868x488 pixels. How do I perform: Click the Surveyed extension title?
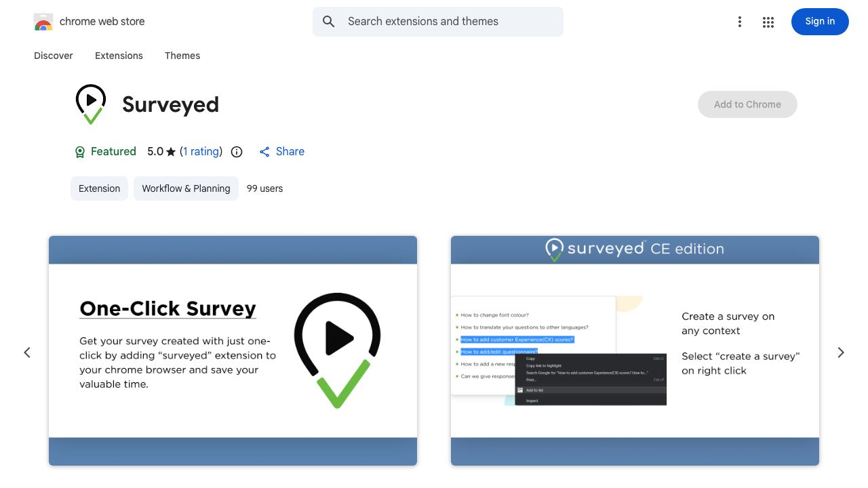pos(170,104)
